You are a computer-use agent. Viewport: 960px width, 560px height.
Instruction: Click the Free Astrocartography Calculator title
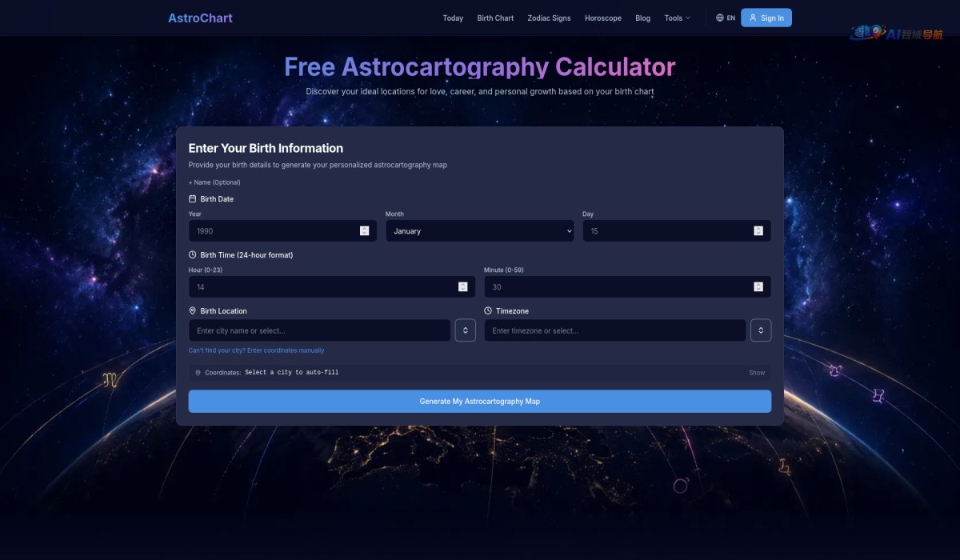point(480,66)
